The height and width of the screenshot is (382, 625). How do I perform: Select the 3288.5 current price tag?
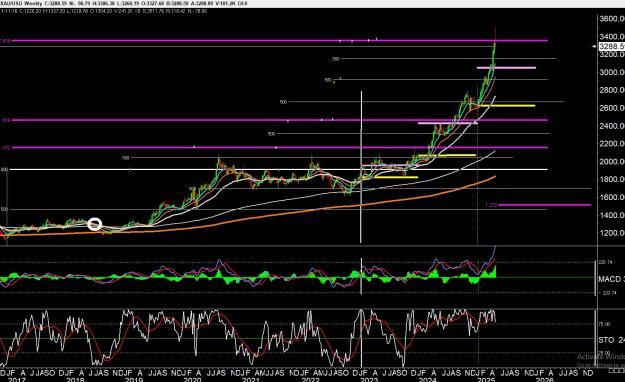(x=612, y=46)
